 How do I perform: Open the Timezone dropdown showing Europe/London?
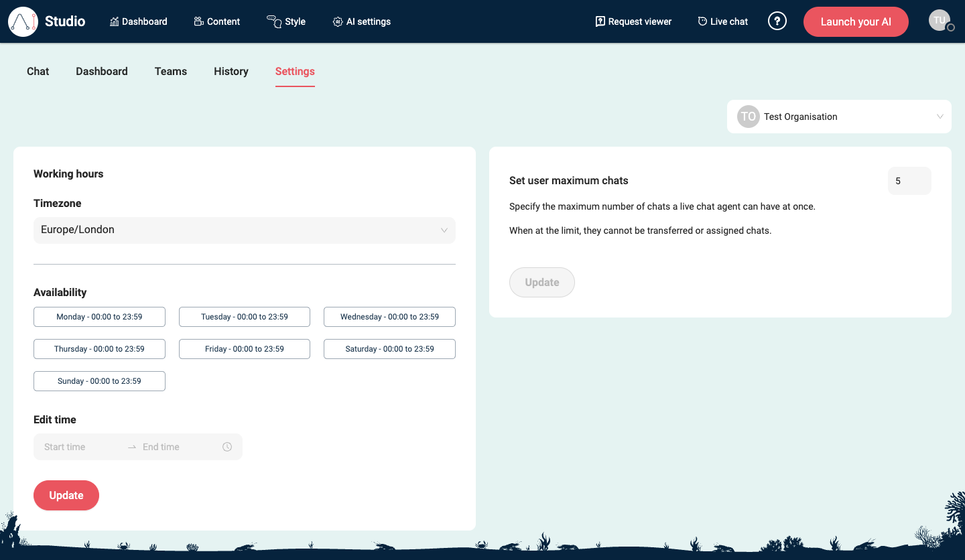[x=244, y=230]
